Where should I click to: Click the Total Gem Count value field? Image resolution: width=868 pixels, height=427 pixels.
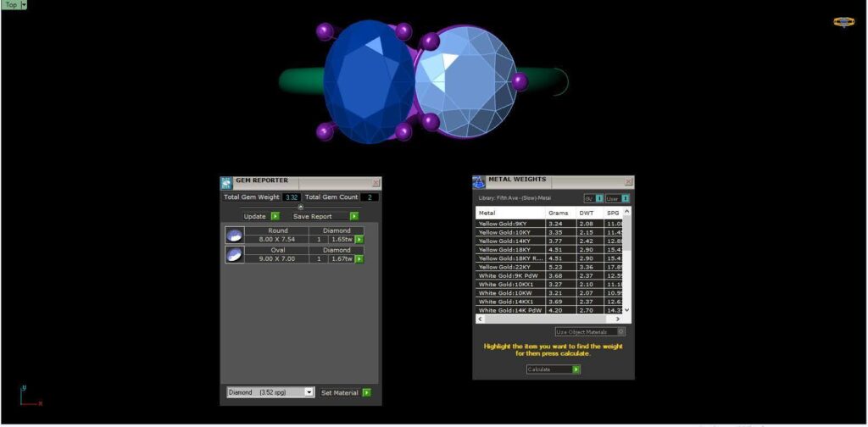pyautogui.click(x=370, y=197)
